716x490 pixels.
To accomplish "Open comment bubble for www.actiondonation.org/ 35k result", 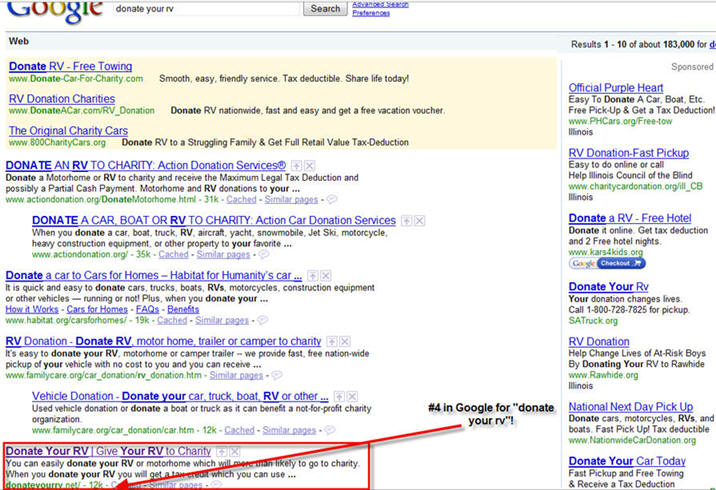I will click(x=264, y=254).
